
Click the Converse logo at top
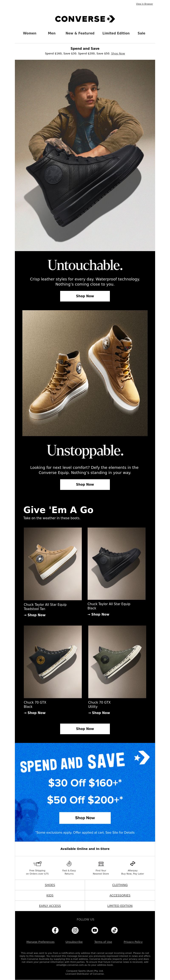[x=85, y=19]
